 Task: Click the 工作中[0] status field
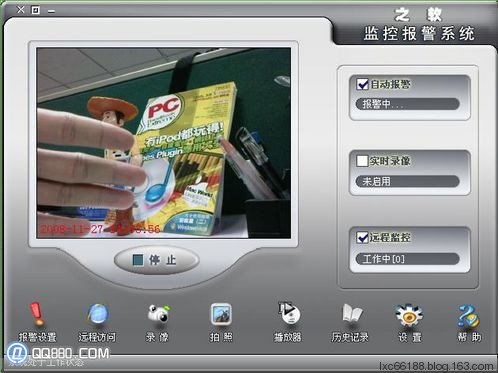pos(407,259)
